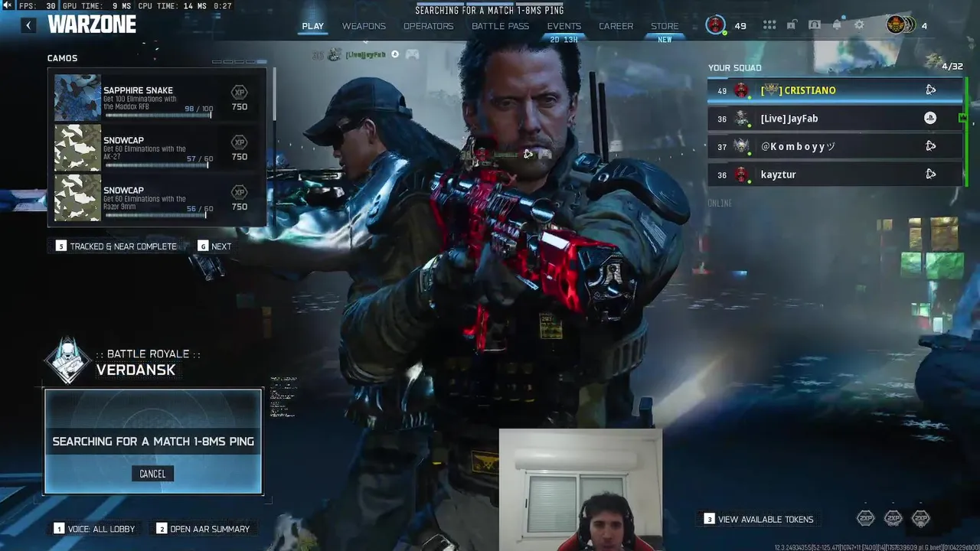
Task: Click Komboyy's skull avatar emblem
Action: [x=741, y=146]
